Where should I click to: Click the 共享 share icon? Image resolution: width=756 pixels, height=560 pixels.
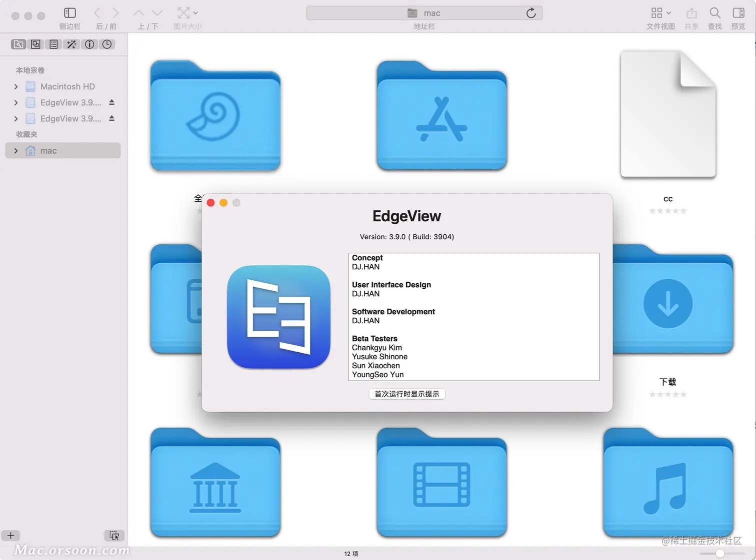[x=691, y=13]
